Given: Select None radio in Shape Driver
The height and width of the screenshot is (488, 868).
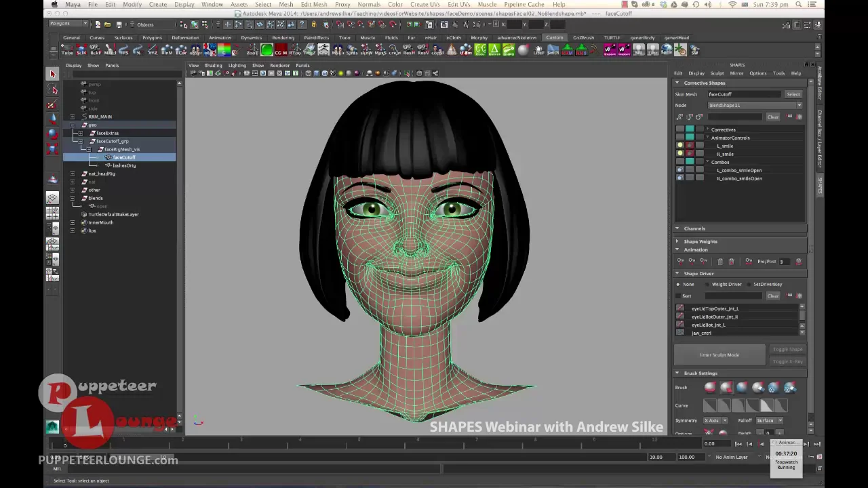Looking at the screenshot, I should [679, 284].
